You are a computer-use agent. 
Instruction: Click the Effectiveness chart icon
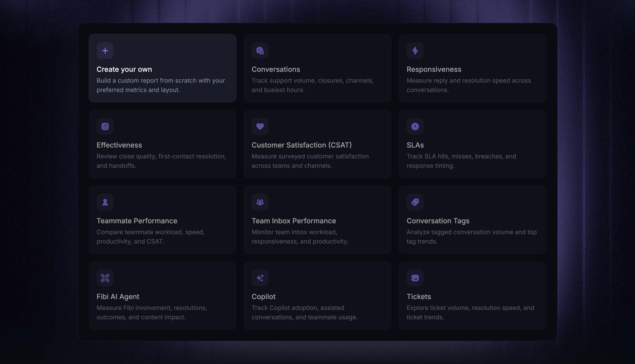[105, 126]
